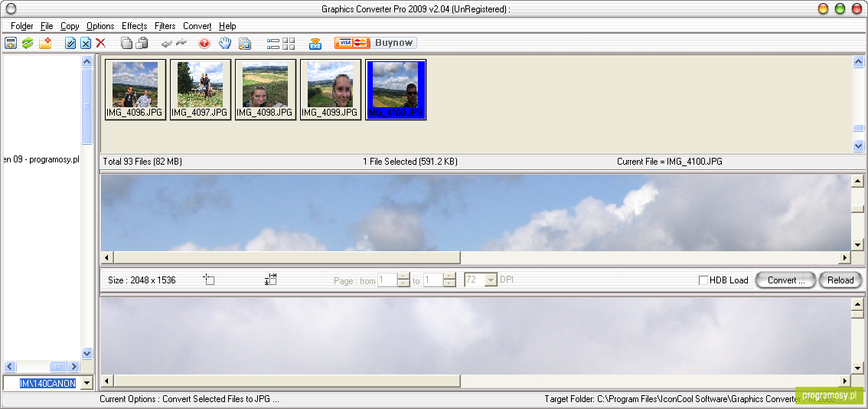This screenshot has height=409, width=868.
Task: Click the Buynow button
Action: click(x=375, y=43)
